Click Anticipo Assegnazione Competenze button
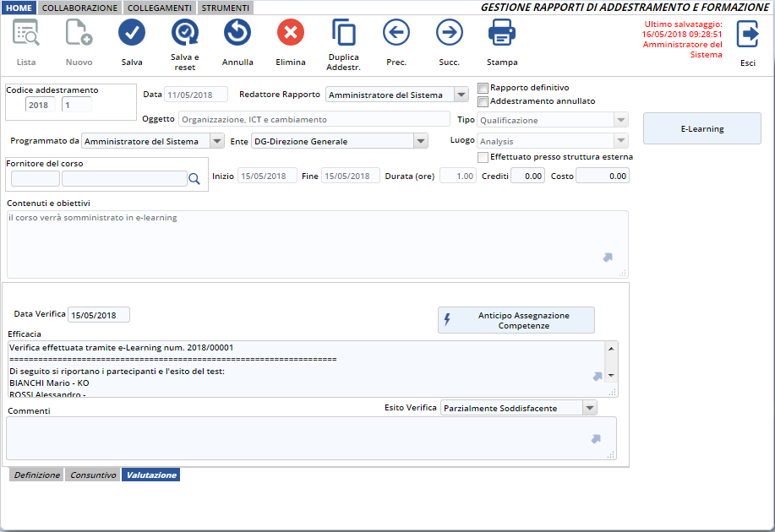Viewport: 775px width, 532px height. 516,320
